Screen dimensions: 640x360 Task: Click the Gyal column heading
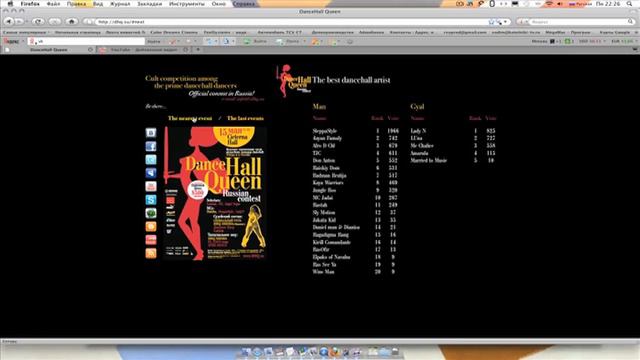pyautogui.click(x=417, y=107)
